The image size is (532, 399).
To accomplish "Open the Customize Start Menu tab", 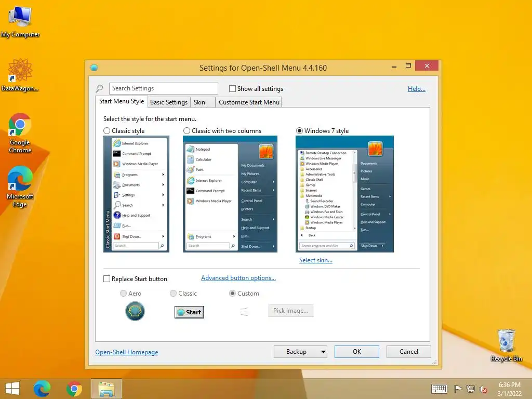I will 249,102.
